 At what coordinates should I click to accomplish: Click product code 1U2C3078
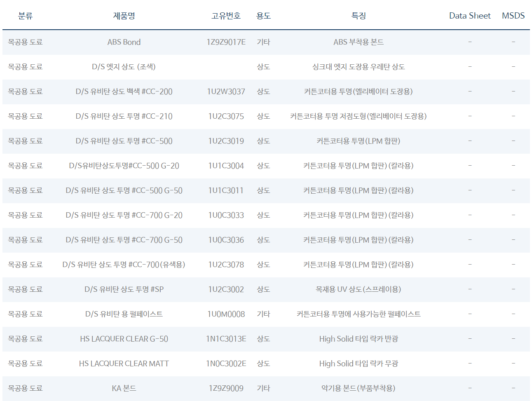pos(226,265)
